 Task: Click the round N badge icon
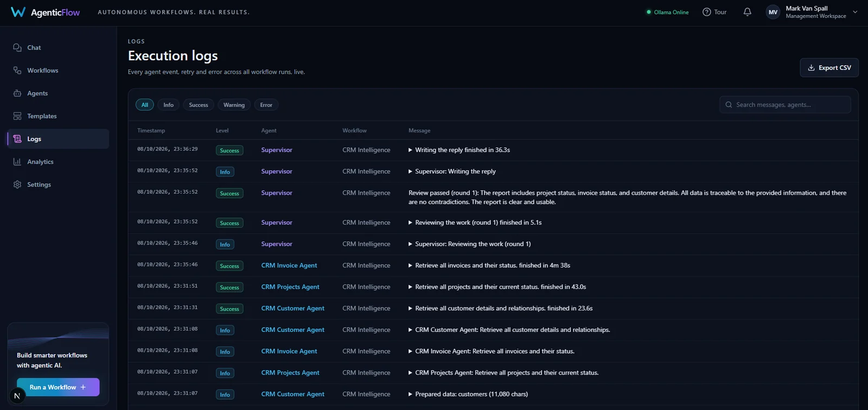17,396
